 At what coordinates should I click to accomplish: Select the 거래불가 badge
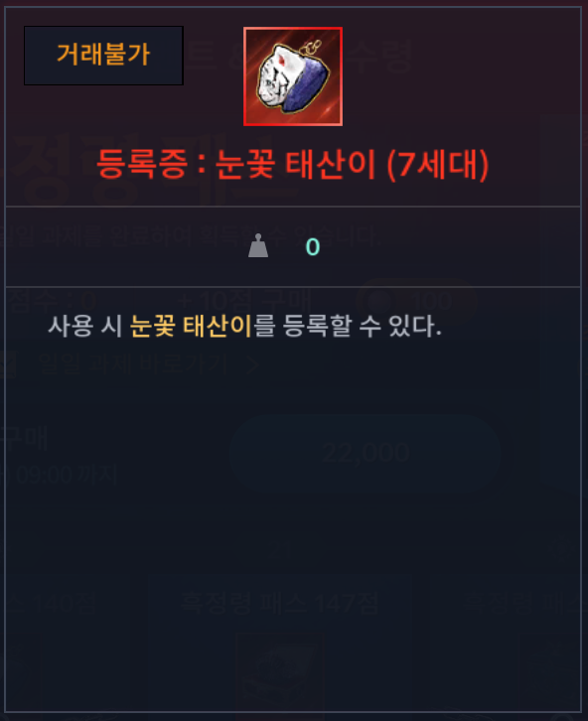pos(103,56)
